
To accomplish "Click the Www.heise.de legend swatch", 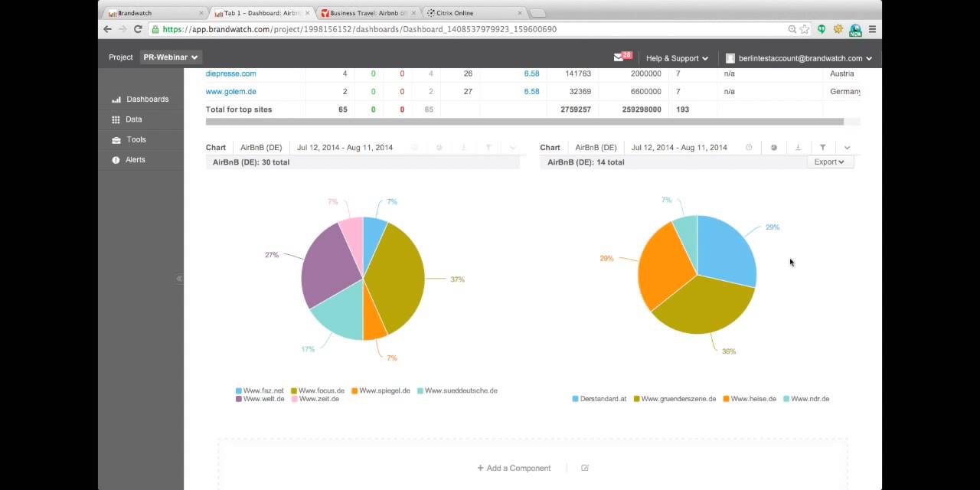I will point(727,399).
